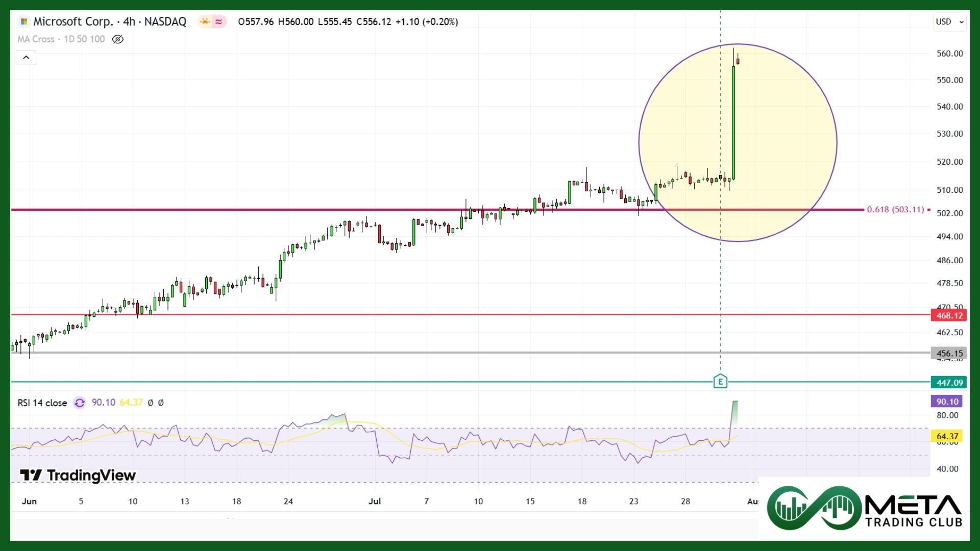Open the USD currency dropdown
The image size is (980, 551).
pos(949,21)
